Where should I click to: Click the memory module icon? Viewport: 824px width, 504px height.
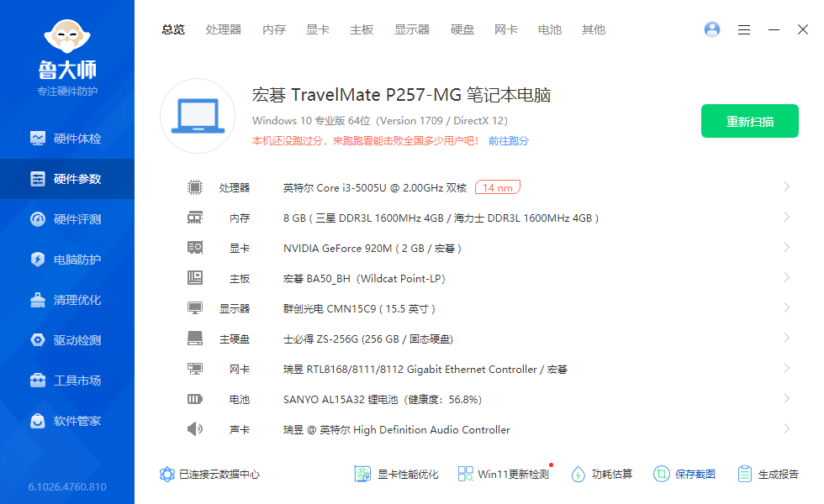pos(195,218)
